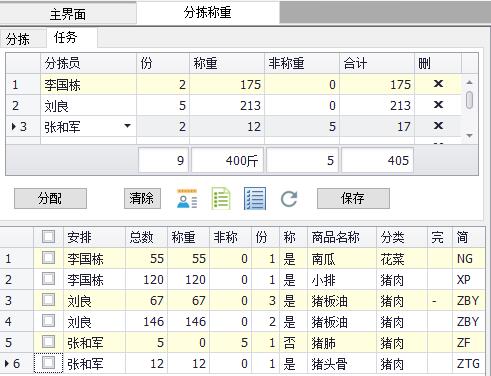Check the box for 猪头骨 row
The image size is (491, 376).
click(x=49, y=363)
